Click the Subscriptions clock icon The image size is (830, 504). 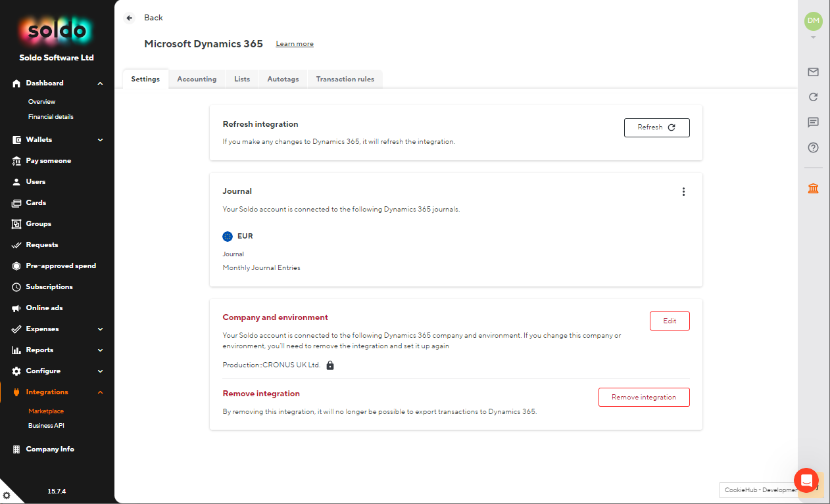coord(16,287)
